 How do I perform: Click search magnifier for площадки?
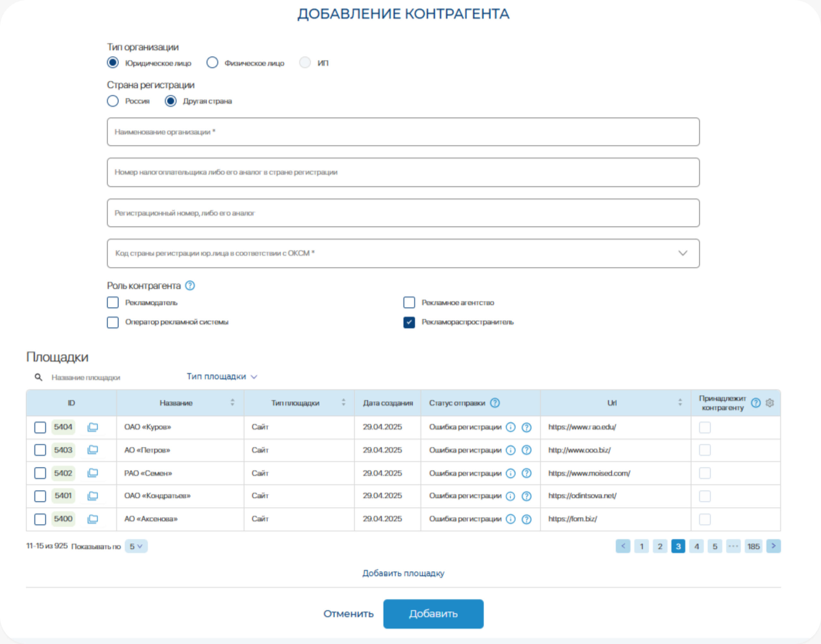pyautogui.click(x=38, y=377)
